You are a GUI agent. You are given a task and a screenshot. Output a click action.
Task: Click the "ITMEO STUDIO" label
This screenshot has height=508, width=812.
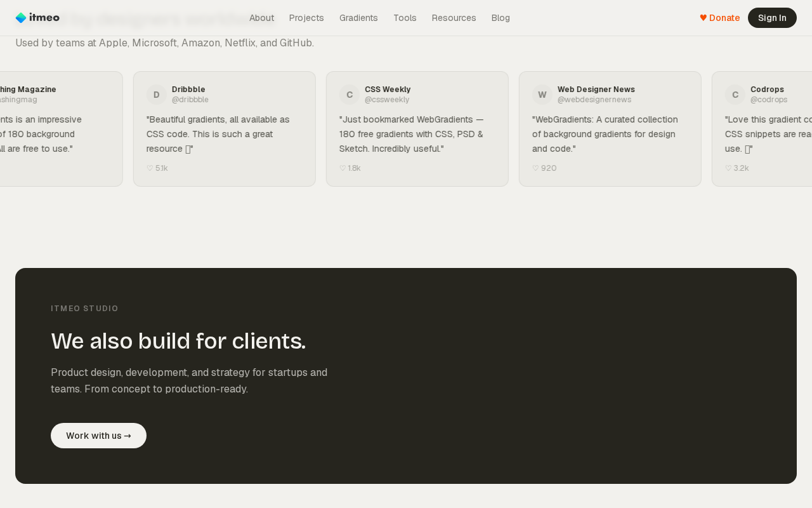pos(84,309)
